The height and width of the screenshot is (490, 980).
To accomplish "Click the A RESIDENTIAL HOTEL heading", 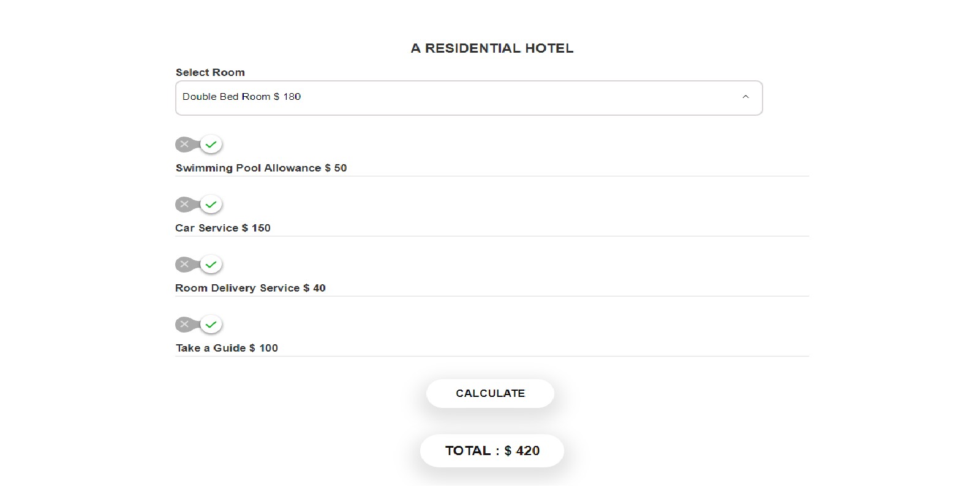I will [x=492, y=48].
